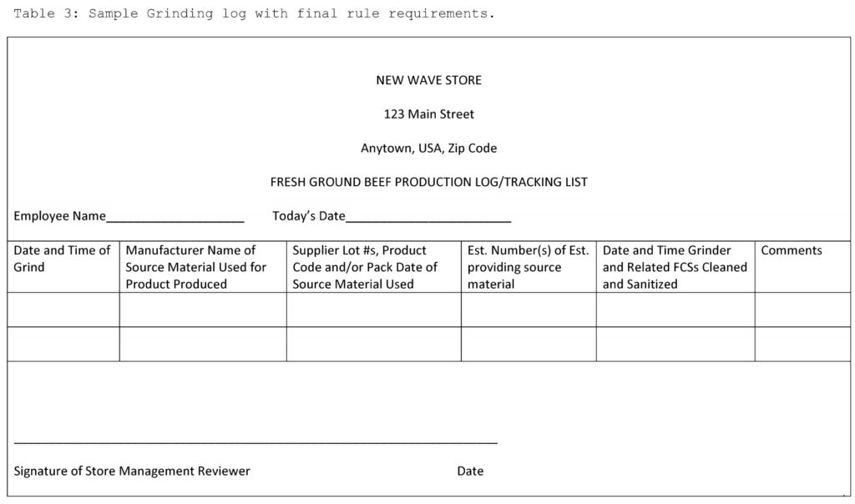Click first row cell under Date and Time of Grind

pyautogui.click(x=63, y=310)
